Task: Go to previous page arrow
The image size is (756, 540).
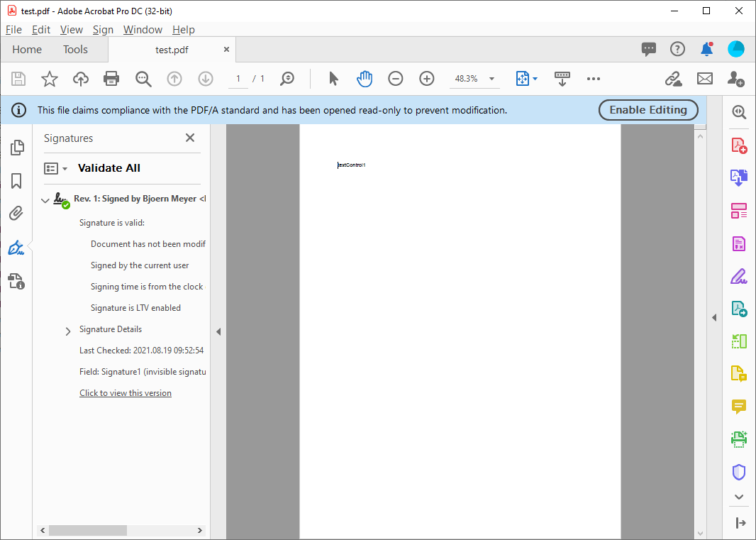Action: pos(174,79)
